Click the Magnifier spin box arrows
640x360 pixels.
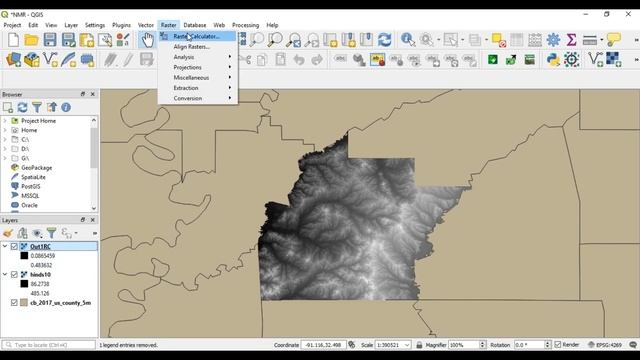pos(482,345)
